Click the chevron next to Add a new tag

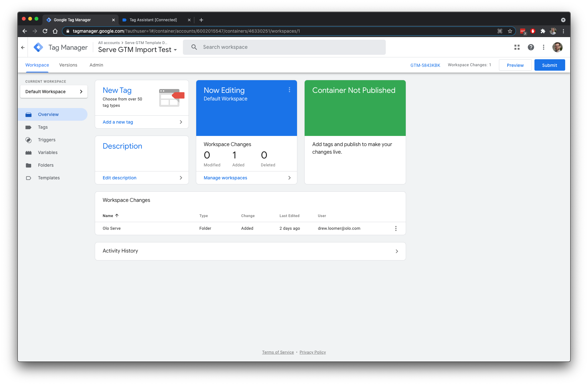[x=181, y=122]
